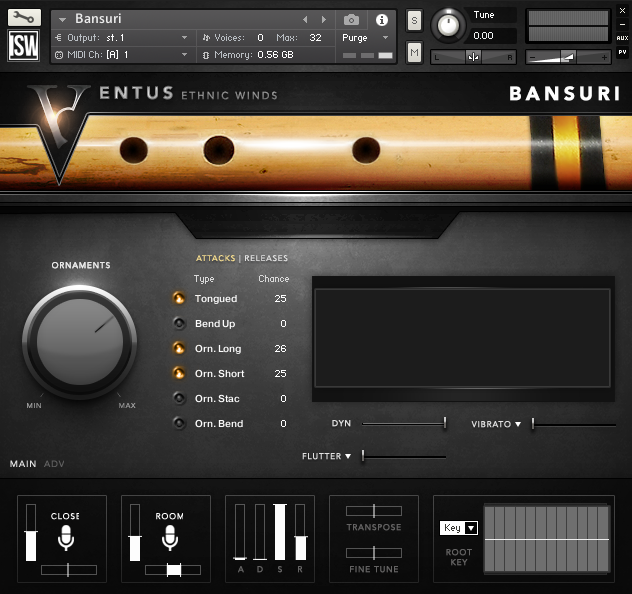
Task: Click the DYN dynamics slider
Action: [x=404, y=424]
